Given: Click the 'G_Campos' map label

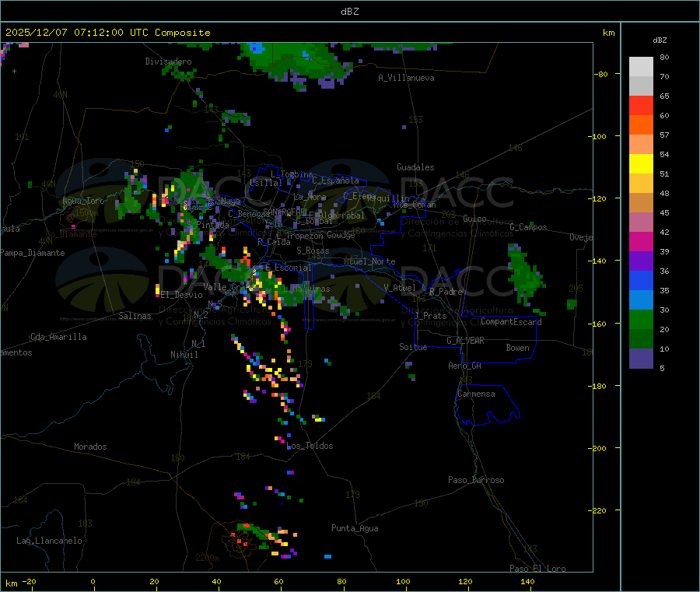Looking at the screenshot, I should point(528,227).
